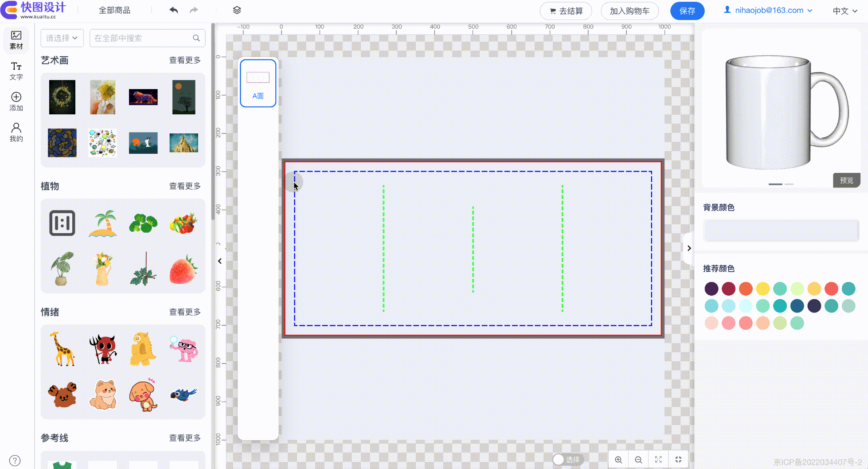Pick the dark purple recommended color
The width and height of the screenshot is (868, 469).
pos(712,289)
